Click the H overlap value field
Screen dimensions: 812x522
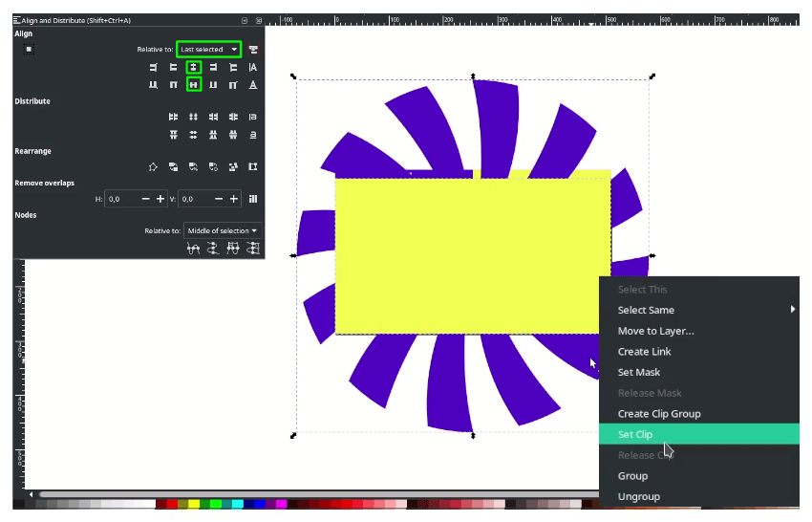[x=122, y=199]
